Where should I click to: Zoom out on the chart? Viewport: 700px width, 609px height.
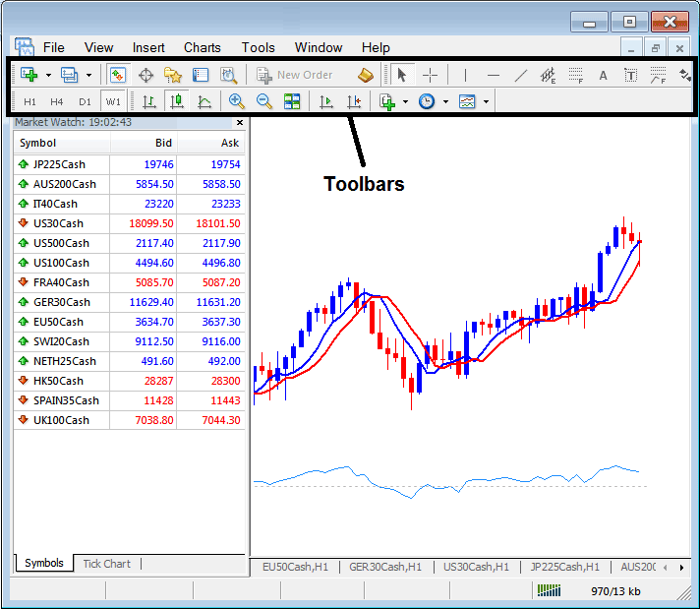263,101
